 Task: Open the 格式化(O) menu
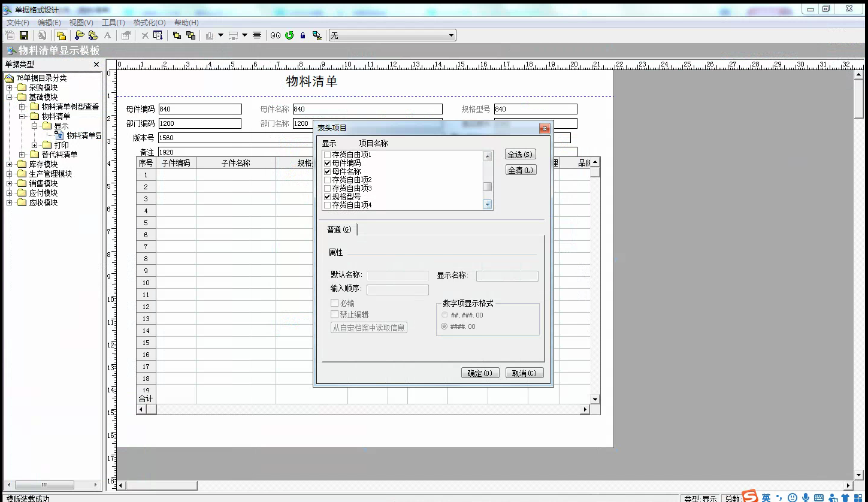click(149, 23)
